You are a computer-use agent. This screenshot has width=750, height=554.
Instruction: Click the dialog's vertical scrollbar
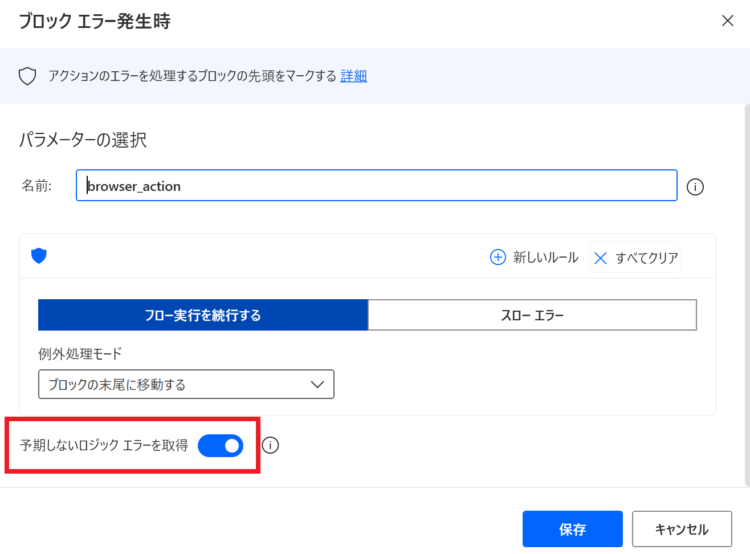[747, 295]
